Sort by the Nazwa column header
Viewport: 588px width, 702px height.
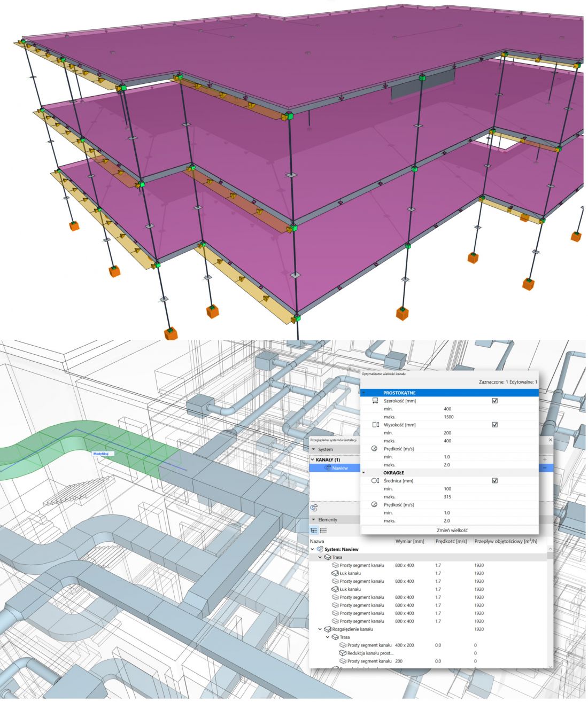pyautogui.click(x=317, y=542)
